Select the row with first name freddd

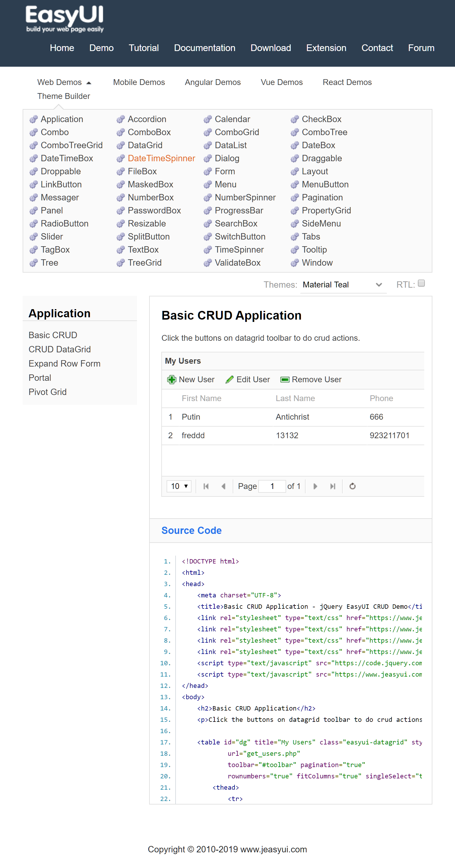coord(293,436)
